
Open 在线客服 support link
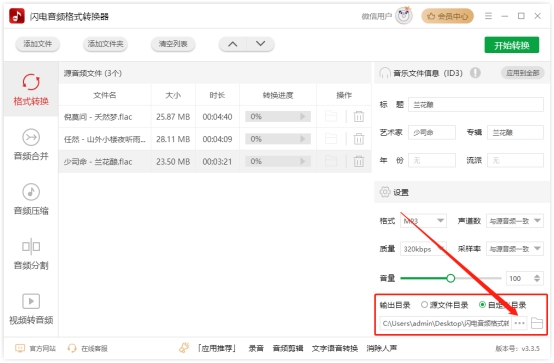tap(87, 349)
